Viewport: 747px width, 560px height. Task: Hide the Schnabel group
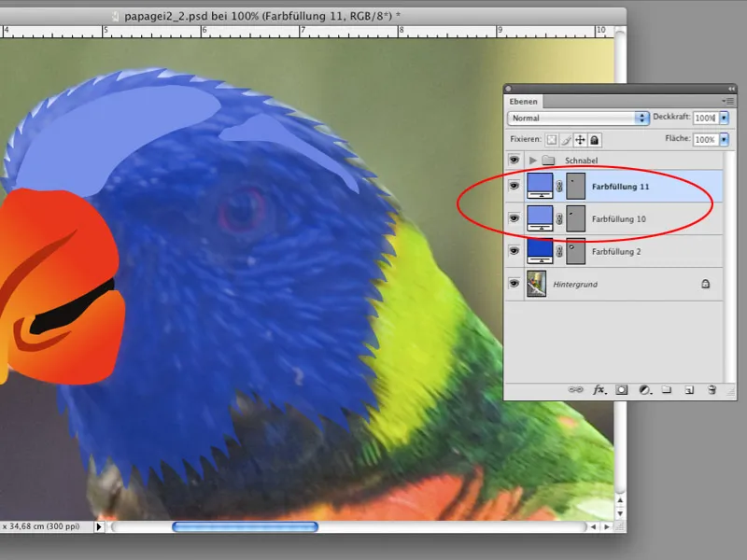coord(515,160)
